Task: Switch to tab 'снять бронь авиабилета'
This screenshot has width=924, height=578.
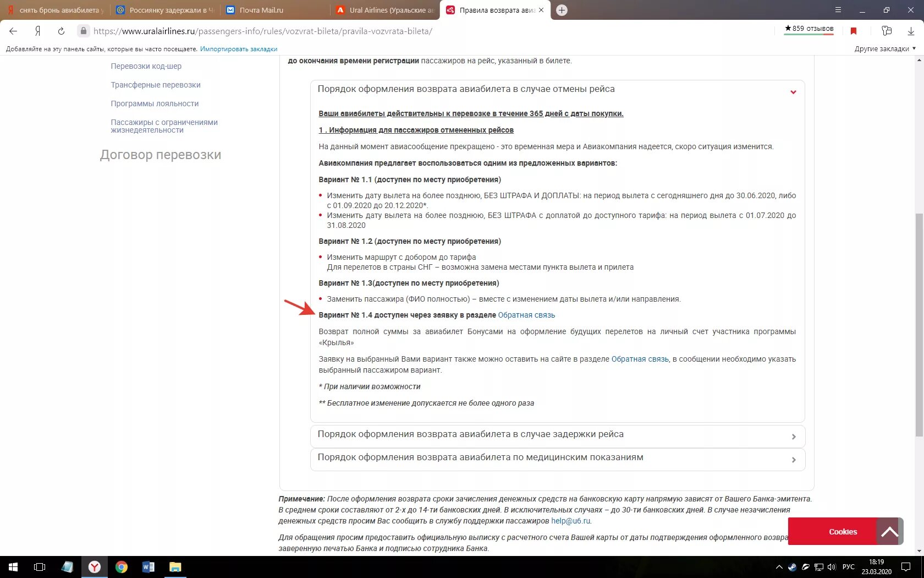Action: pyautogui.click(x=55, y=10)
